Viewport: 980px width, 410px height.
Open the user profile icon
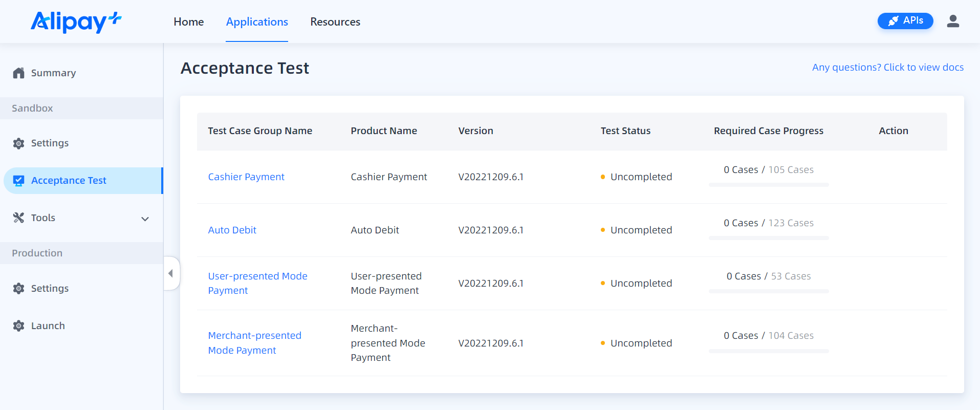(952, 21)
